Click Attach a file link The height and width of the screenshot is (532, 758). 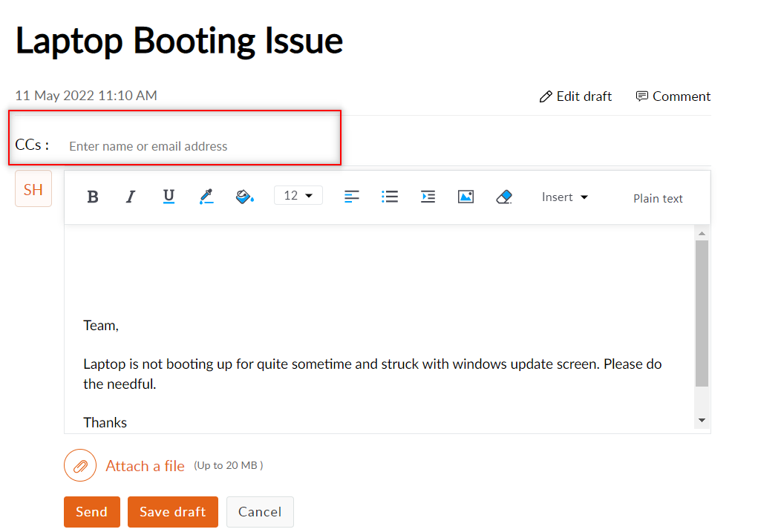click(145, 466)
